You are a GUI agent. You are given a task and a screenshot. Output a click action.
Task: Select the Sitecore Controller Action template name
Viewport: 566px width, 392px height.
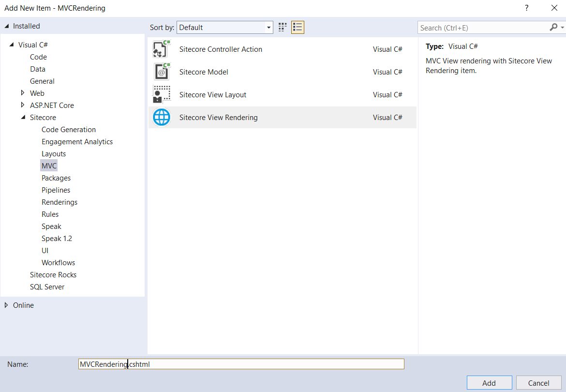click(x=221, y=49)
